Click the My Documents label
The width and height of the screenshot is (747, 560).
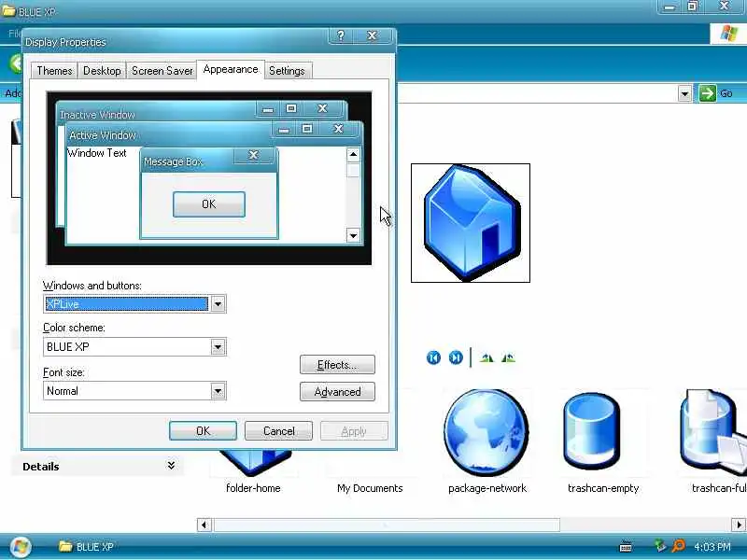pos(370,488)
